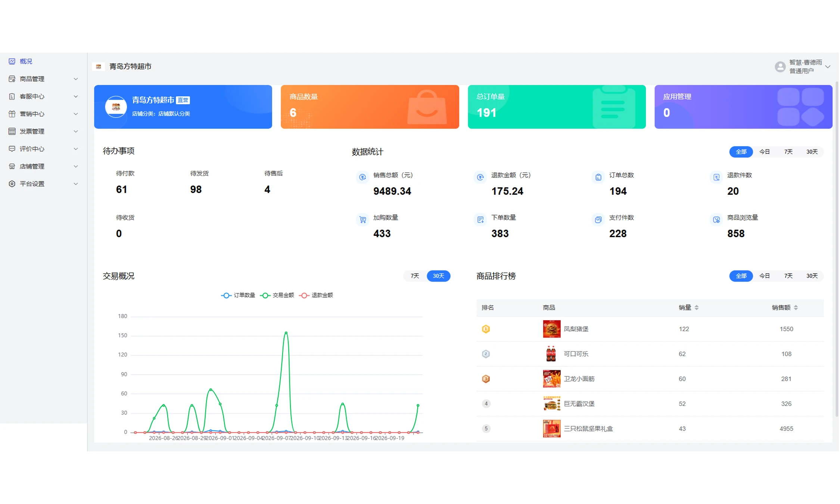The height and width of the screenshot is (504, 840).
Task: Switch 交易概况 chart to 7天
Action: click(415, 276)
